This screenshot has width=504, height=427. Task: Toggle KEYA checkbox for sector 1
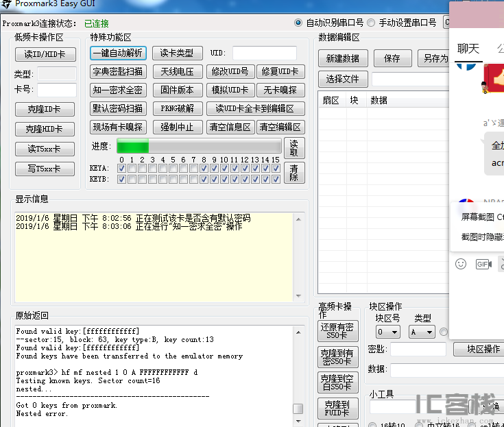coord(132,169)
